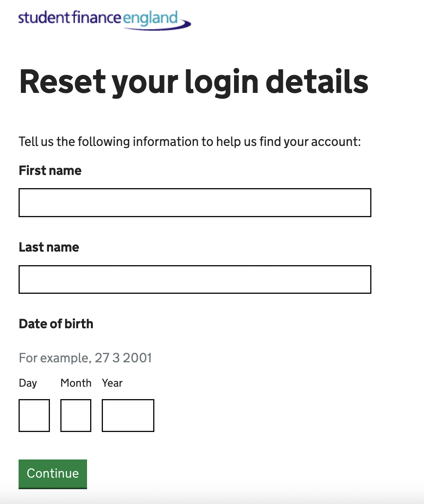The height and width of the screenshot is (504, 424).
Task: Click the word 'england' in the logo
Action: coord(150,19)
